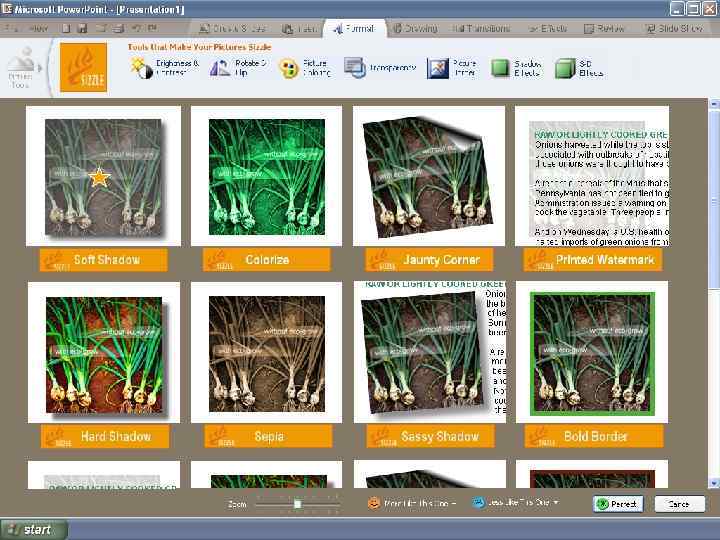
Task: Open the Transparency tool
Action: click(x=380, y=68)
